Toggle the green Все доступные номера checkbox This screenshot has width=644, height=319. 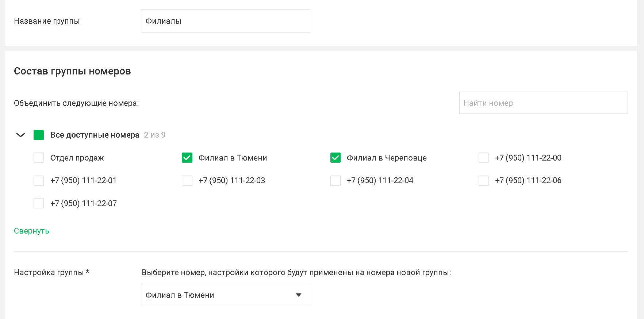[39, 135]
